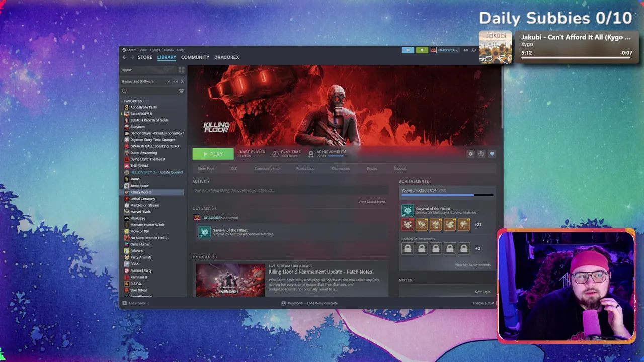Click the song progress bar in music widget
The height and width of the screenshot is (362, 644).
pos(577,58)
